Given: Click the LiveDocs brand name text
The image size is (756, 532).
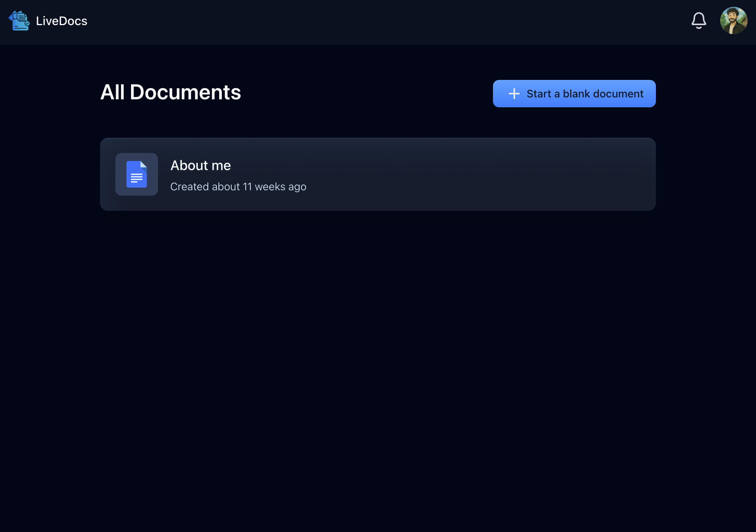Looking at the screenshot, I should pyautogui.click(x=62, y=21).
